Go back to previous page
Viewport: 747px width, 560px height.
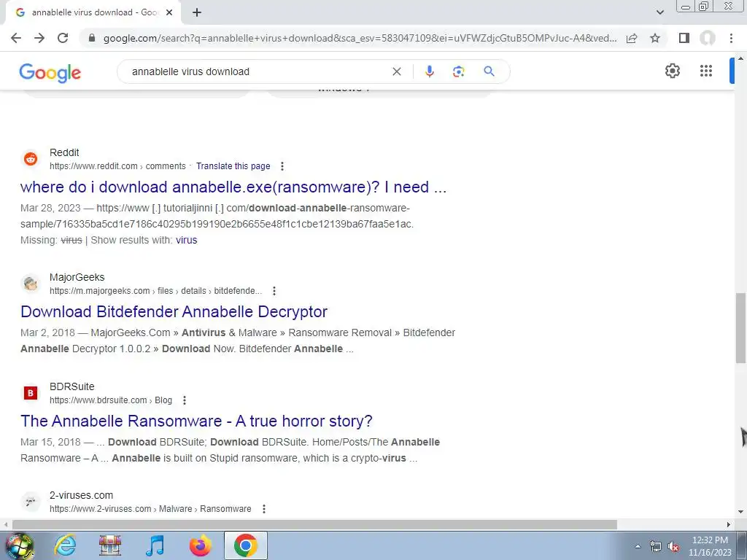click(x=16, y=38)
